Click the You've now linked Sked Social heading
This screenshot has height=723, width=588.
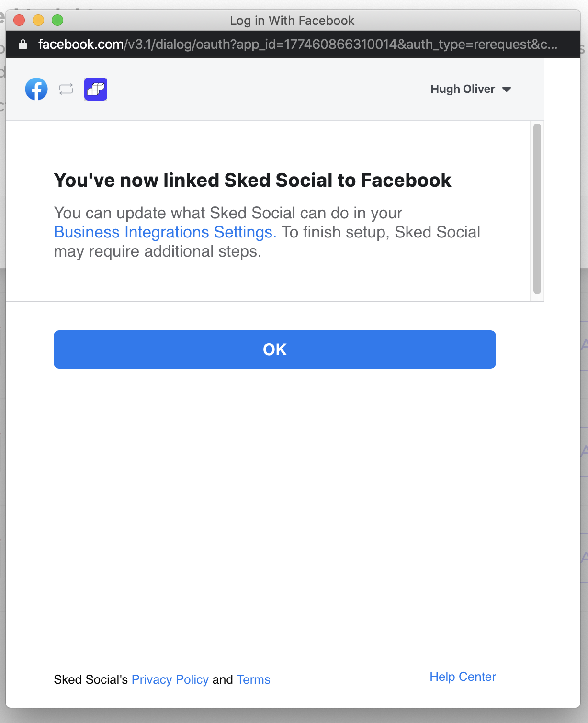point(252,181)
